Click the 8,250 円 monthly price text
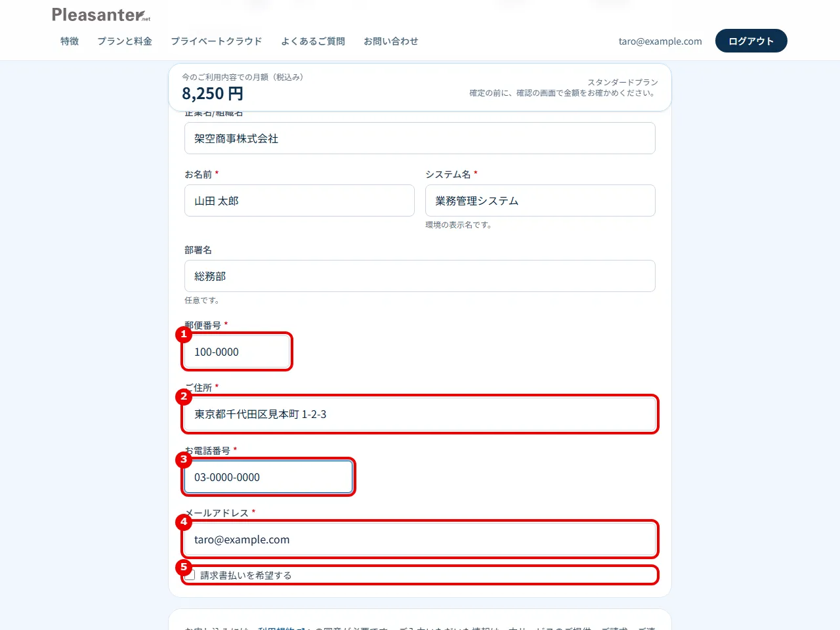The width and height of the screenshot is (840, 630). coord(213,94)
